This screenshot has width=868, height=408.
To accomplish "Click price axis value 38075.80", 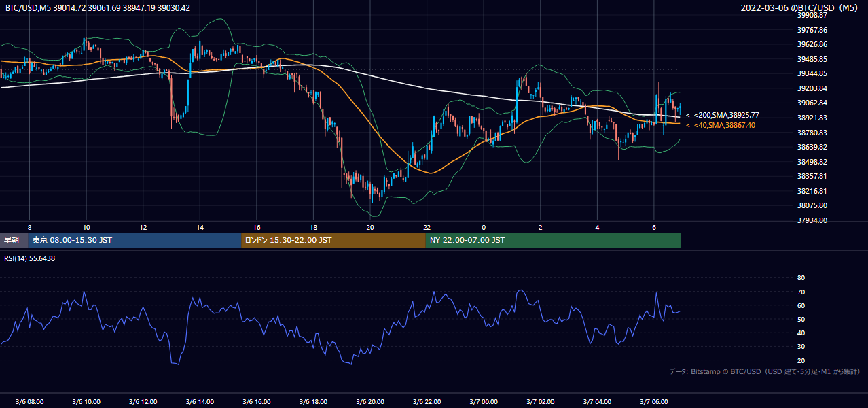I will coord(813,205).
